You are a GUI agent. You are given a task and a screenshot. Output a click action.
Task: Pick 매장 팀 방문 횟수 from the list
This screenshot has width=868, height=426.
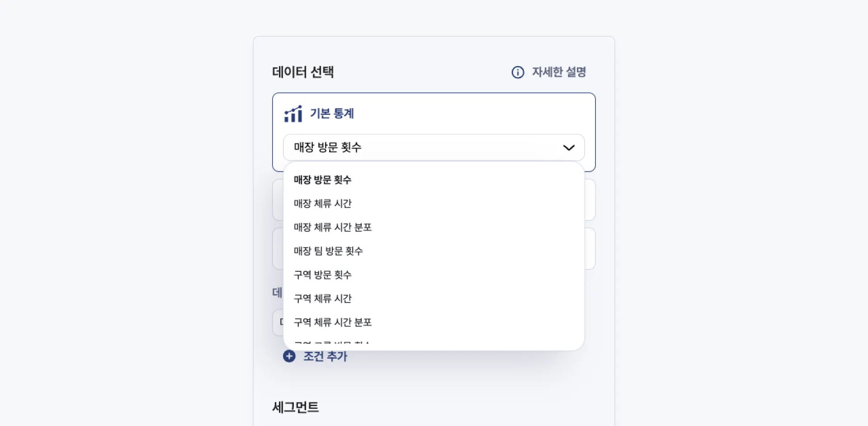[328, 251]
